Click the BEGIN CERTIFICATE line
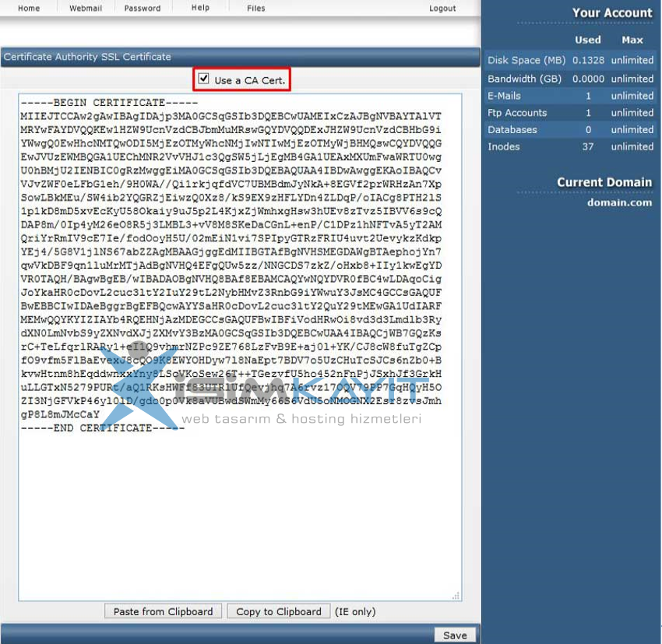 point(109,103)
